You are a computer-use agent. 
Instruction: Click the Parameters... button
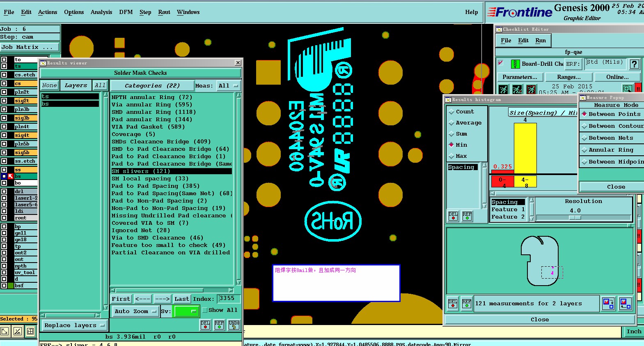pos(520,77)
